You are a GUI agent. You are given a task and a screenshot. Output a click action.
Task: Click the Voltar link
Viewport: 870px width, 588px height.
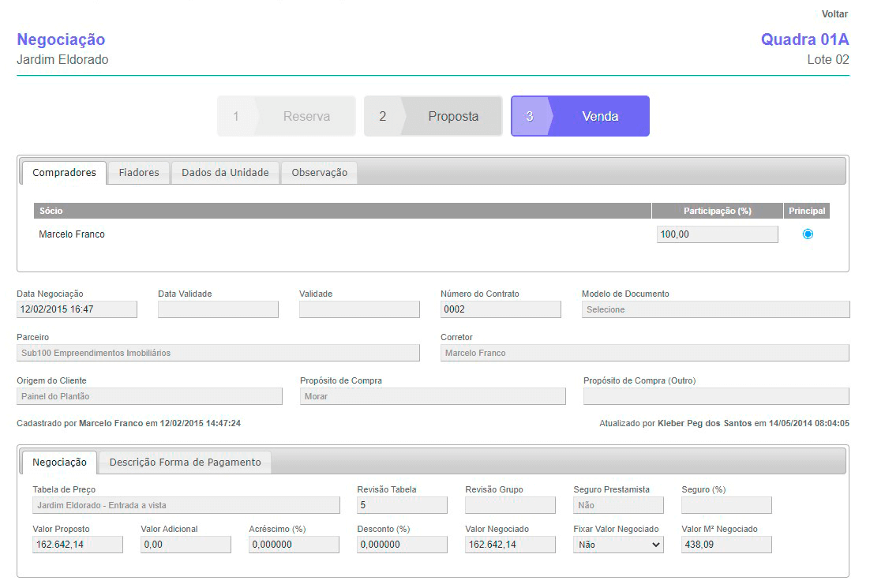point(834,14)
